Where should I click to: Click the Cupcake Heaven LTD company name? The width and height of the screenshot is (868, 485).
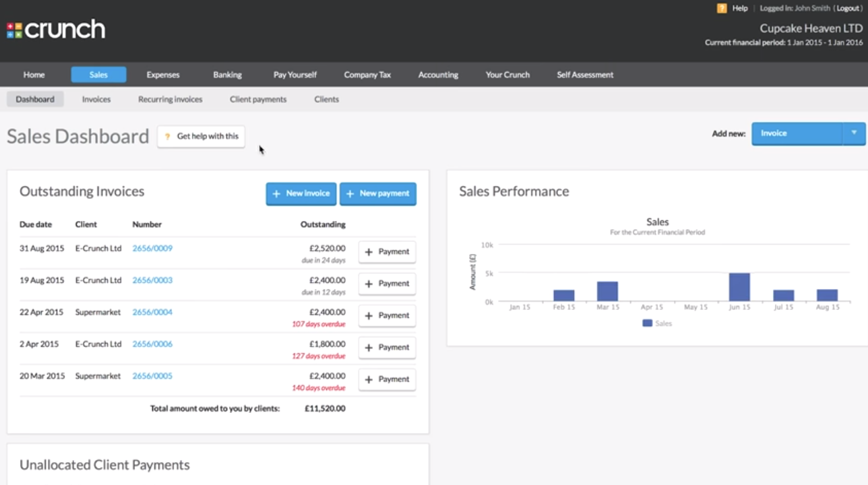(811, 28)
